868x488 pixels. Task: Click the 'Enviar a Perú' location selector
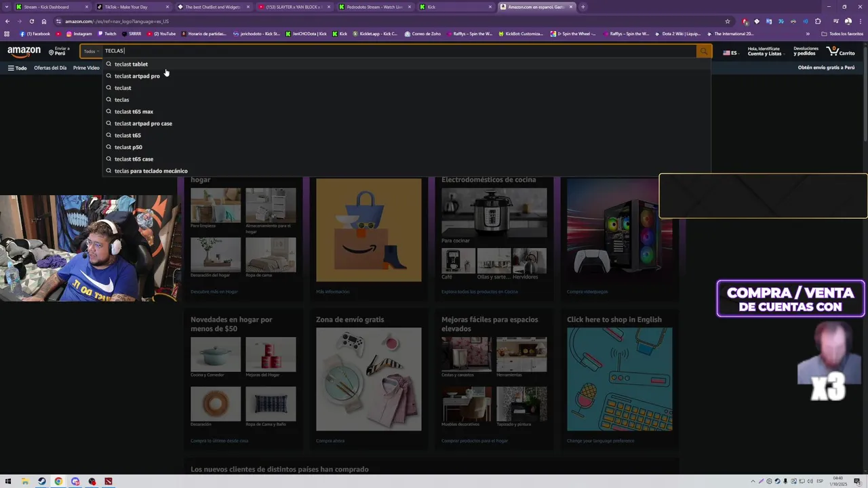[x=60, y=52]
